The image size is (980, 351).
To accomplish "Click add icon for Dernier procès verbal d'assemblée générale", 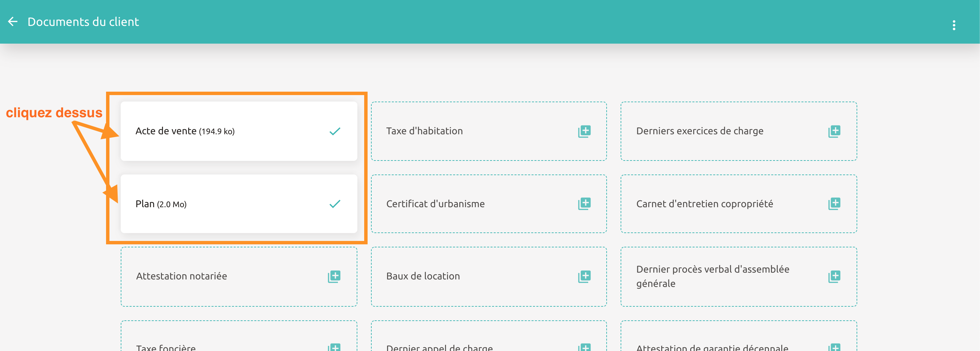I will (834, 276).
